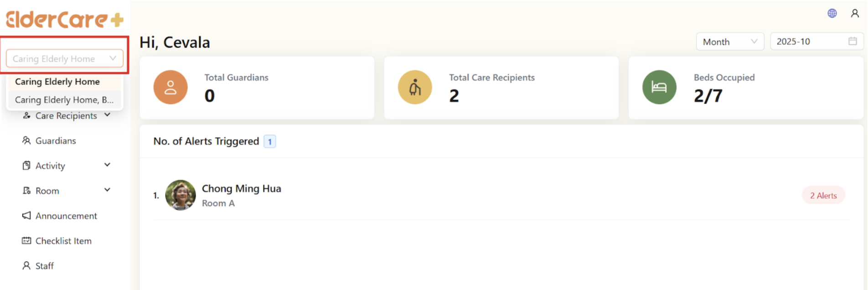The width and height of the screenshot is (868, 290).
Task: Click the Announcement megaphone icon
Action: 26,216
